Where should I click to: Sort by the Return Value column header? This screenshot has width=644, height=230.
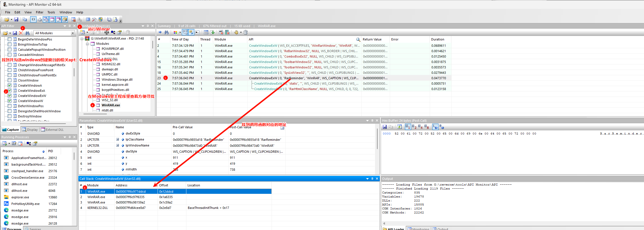coord(375,40)
